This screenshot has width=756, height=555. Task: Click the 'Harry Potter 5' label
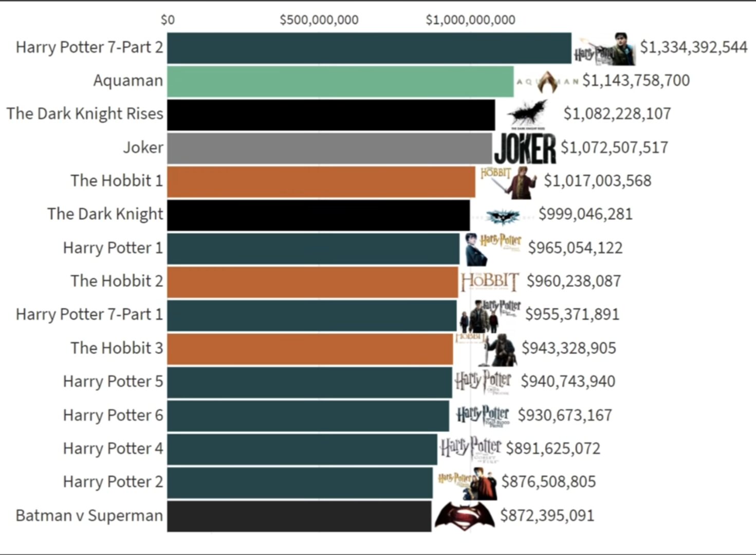tap(113, 381)
